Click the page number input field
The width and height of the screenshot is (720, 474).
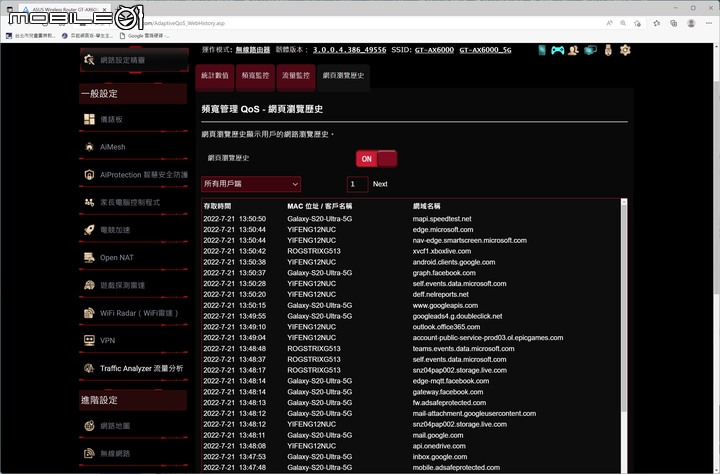click(357, 184)
